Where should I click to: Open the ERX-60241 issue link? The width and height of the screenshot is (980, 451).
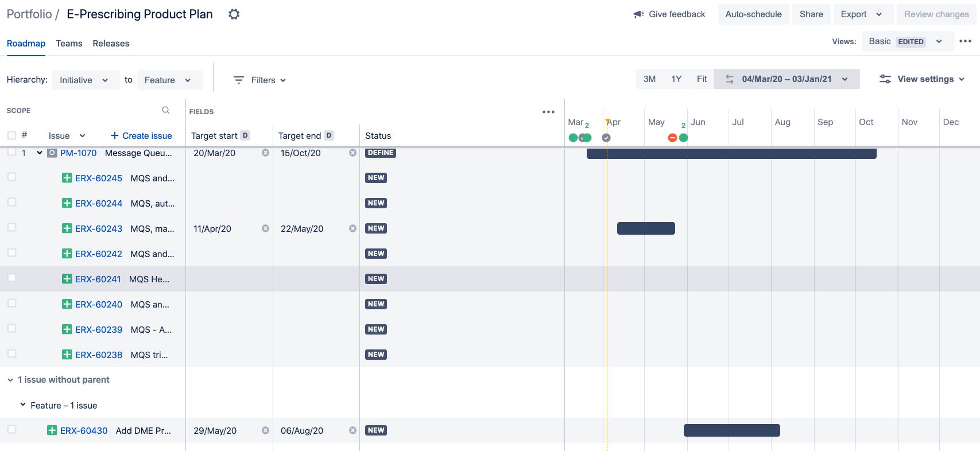[98, 279]
